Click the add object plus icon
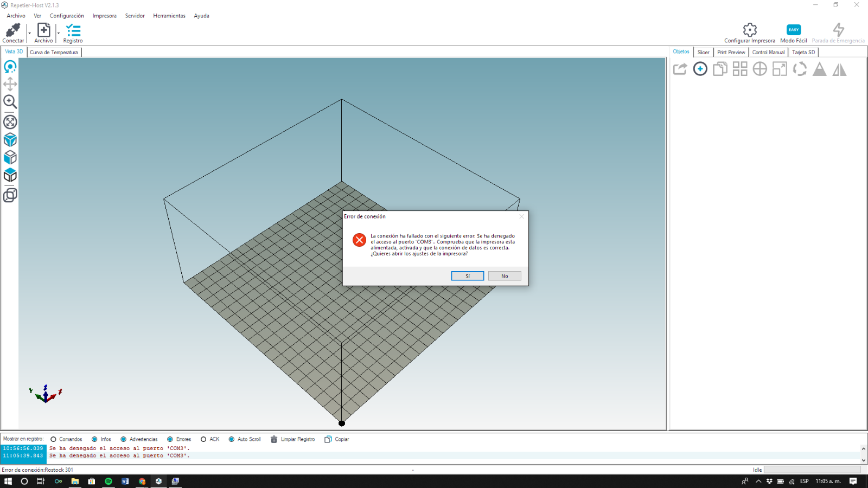This screenshot has height=488, width=868. pos(700,69)
